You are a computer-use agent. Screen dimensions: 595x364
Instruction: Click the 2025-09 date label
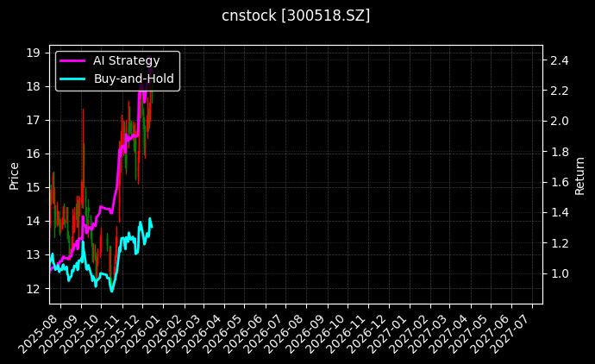[60, 334]
